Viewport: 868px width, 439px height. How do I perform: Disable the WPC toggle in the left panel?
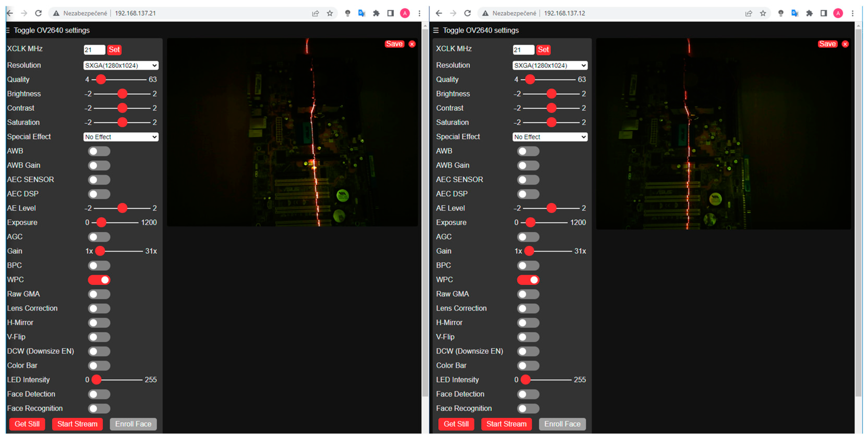[99, 280]
